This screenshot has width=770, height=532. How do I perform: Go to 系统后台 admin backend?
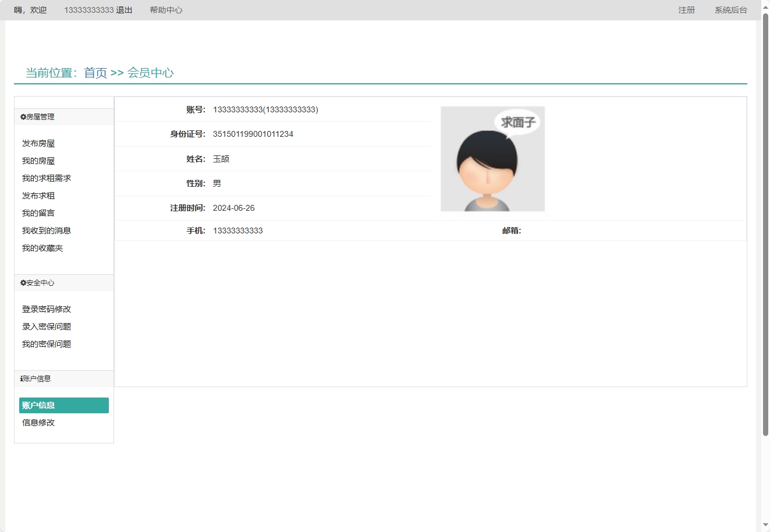730,10
